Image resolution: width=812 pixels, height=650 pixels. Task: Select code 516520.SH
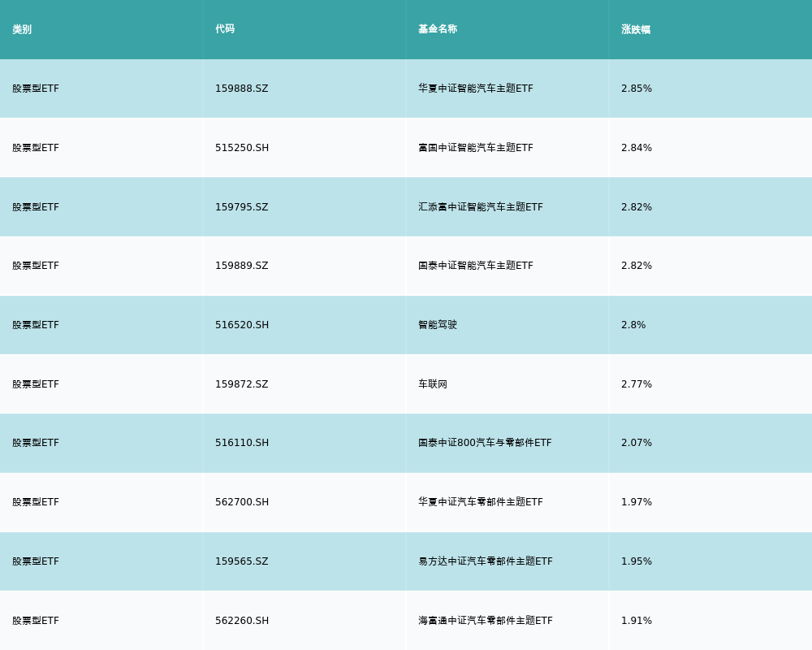pos(242,325)
